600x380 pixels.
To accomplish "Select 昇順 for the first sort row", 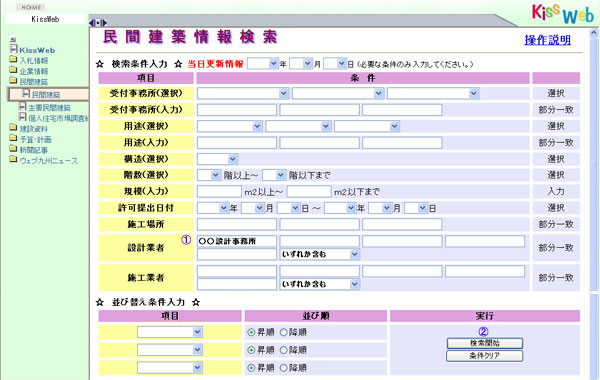I will point(251,332).
